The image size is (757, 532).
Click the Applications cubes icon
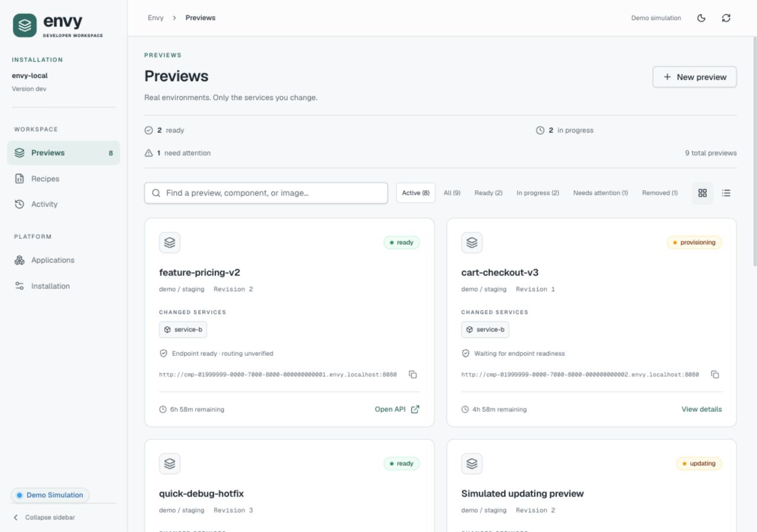20,260
